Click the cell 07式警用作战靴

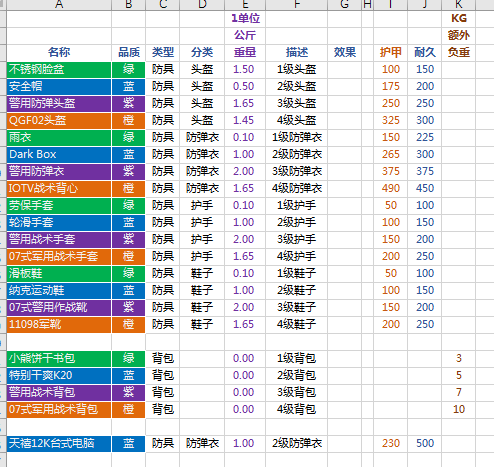(x=59, y=308)
